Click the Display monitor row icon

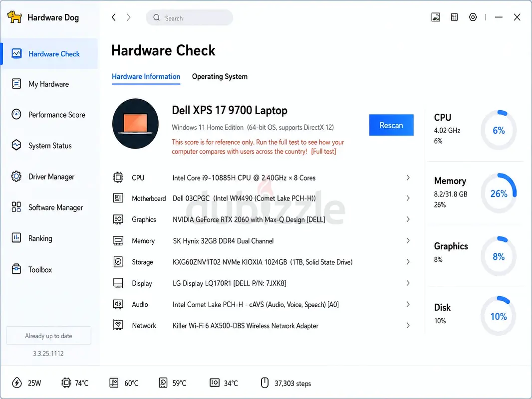(118, 283)
